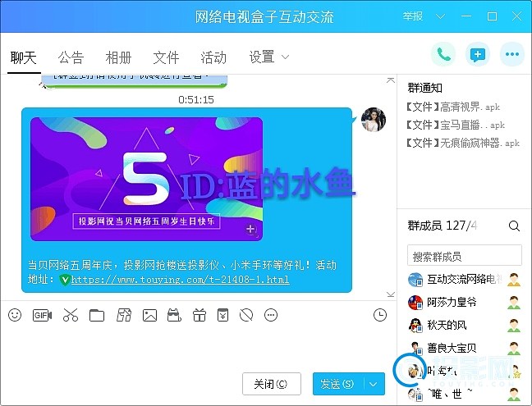Open the 相册 tab

click(118, 57)
